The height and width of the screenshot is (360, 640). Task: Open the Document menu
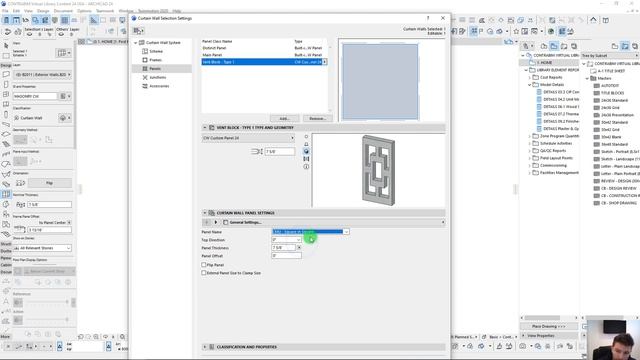63,11
